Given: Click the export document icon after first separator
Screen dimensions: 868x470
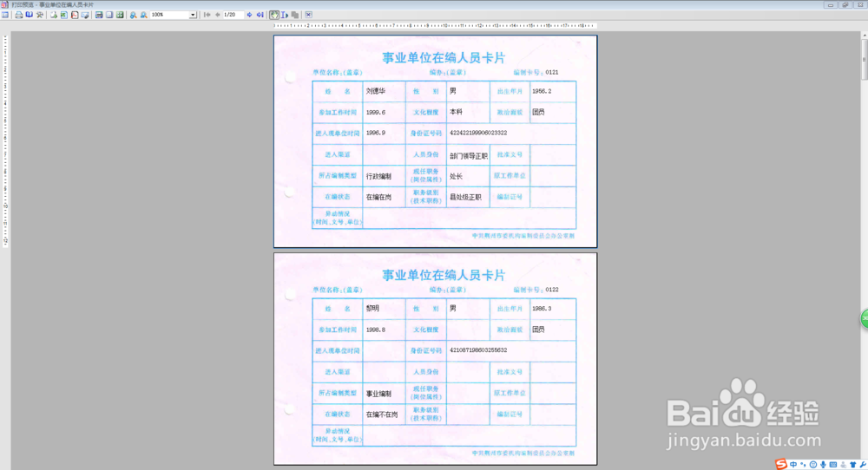Looking at the screenshot, I should (54, 15).
